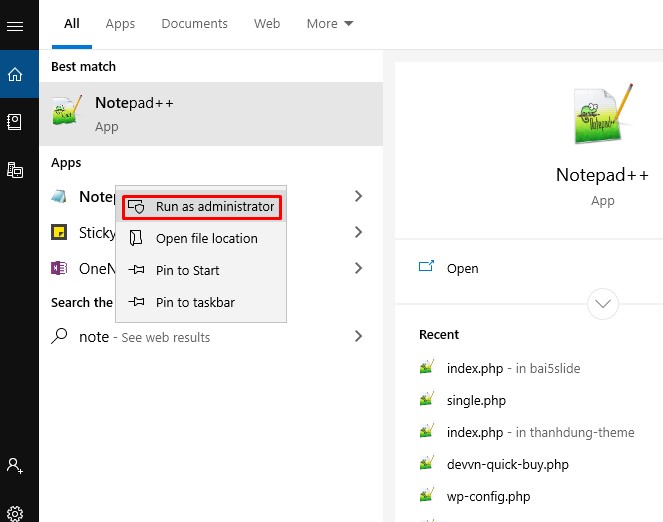Image resolution: width=663 pixels, height=522 pixels.
Task: Select Run as administrator from context menu
Action: coord(203,207)
